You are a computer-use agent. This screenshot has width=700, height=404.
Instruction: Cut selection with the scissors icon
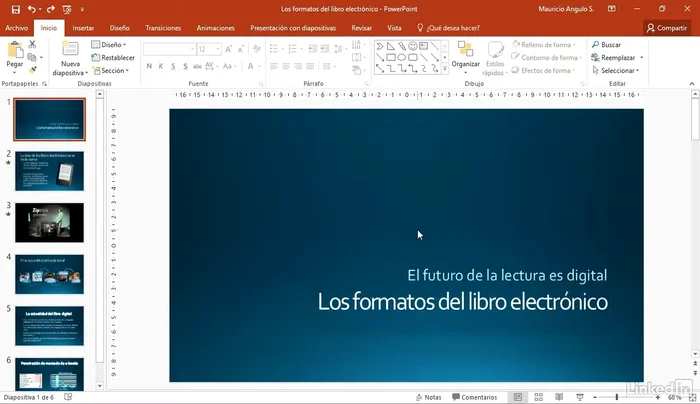[32, 44]
